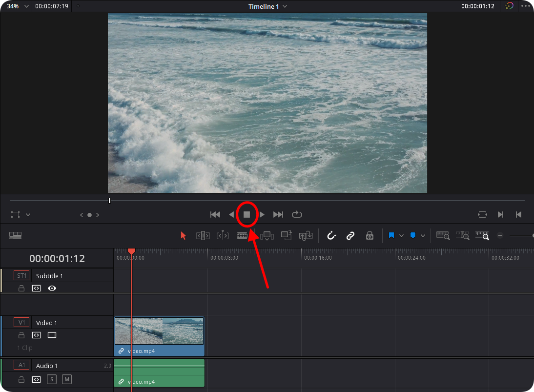Open the Timeline 1 name dropdown
534x392 pixels.
tap(267, 6)
